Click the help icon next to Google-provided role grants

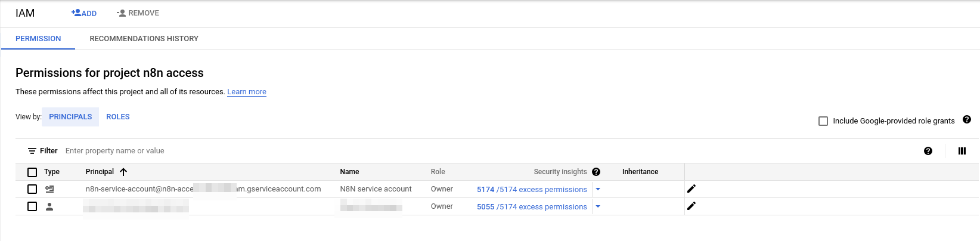click(967, 120)
